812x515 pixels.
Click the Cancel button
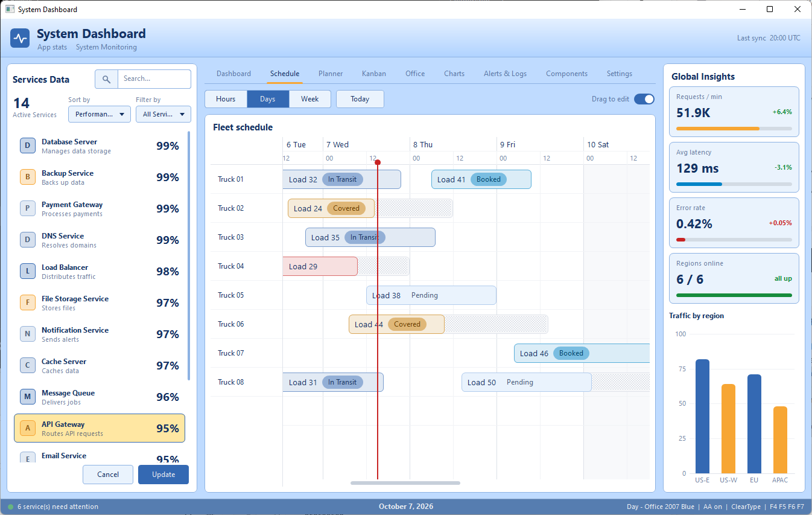coord(108,475)
